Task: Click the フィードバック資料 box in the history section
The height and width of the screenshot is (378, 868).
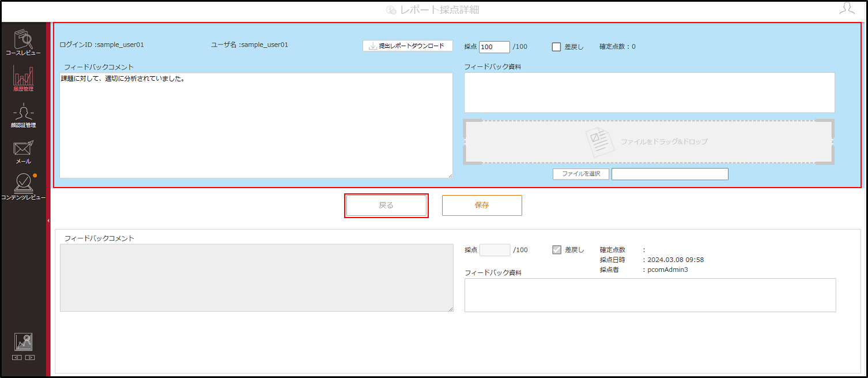Action: click(650, 295)
